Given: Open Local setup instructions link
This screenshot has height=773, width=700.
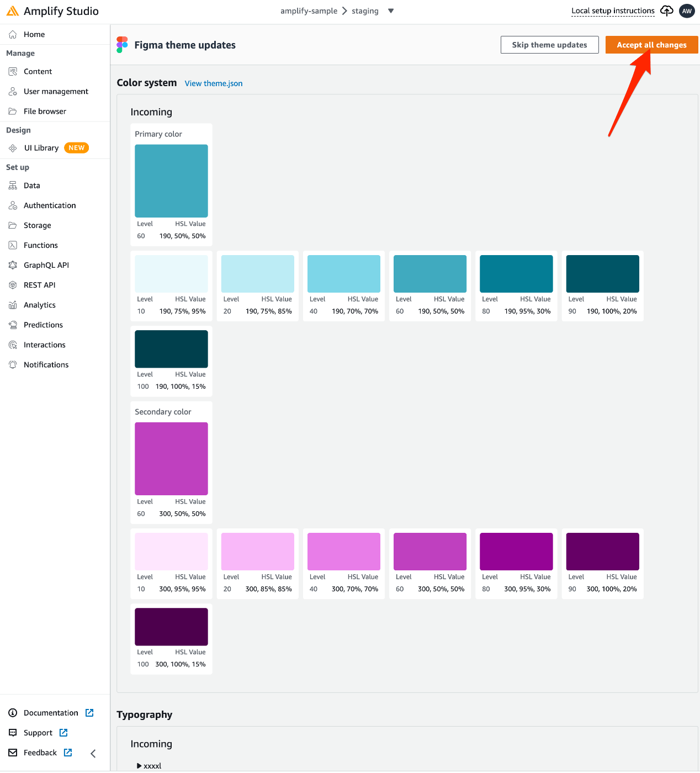Looking at the screenshot, I should (x=613, y=10).
